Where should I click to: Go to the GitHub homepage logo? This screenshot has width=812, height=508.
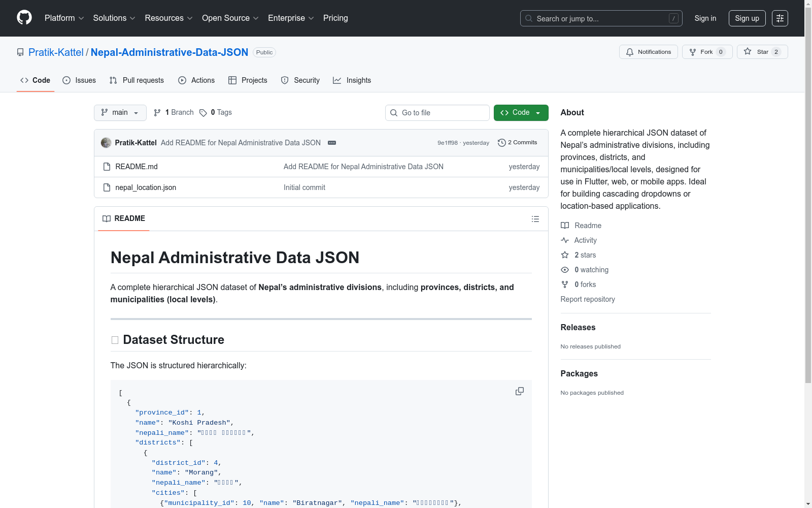coord(24,18)
